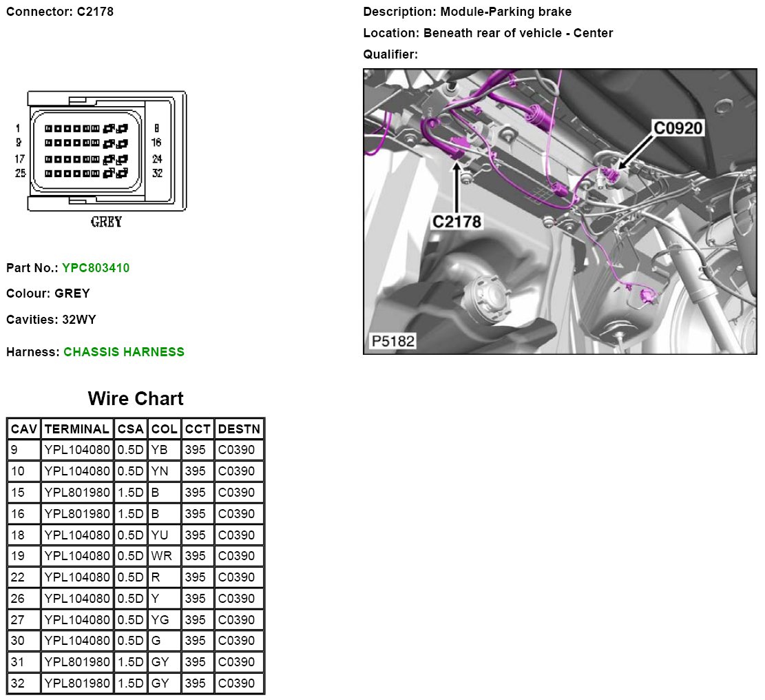The width and height of the screenshot is (765, 700).
Task: Select the COL column header
Action: [164, 429]
